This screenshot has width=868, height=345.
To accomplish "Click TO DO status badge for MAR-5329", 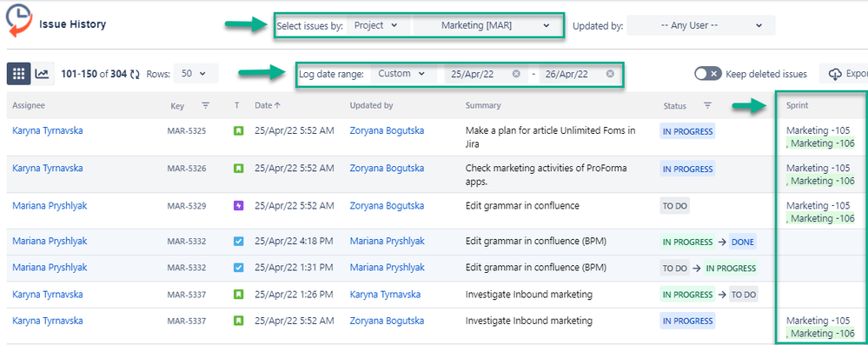I will [x=675, y=206].
